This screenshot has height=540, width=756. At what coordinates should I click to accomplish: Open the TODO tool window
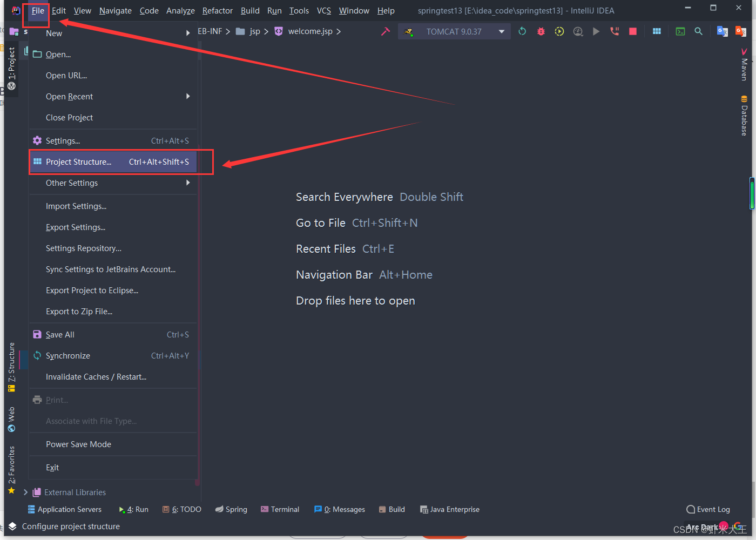(x=182, y=509)
